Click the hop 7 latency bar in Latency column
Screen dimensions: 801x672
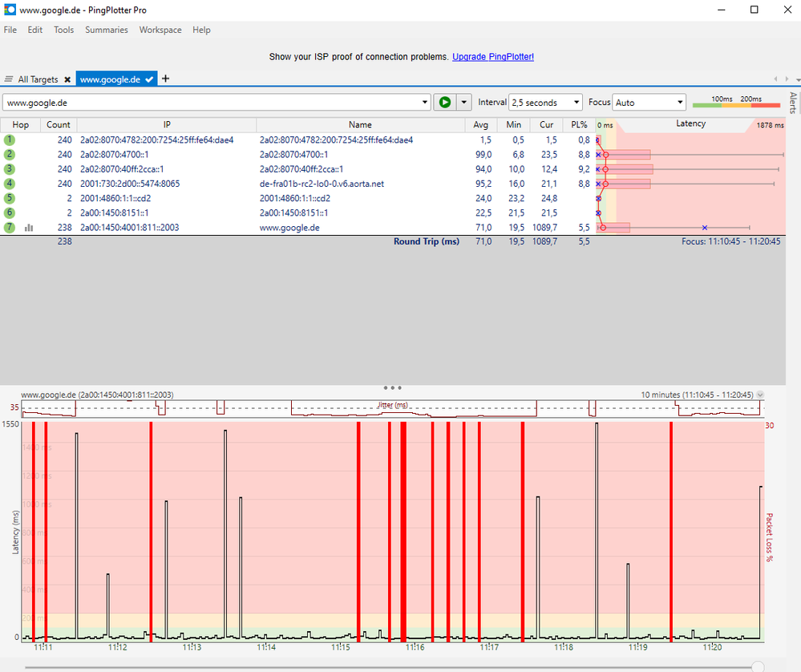click(614, 228)
